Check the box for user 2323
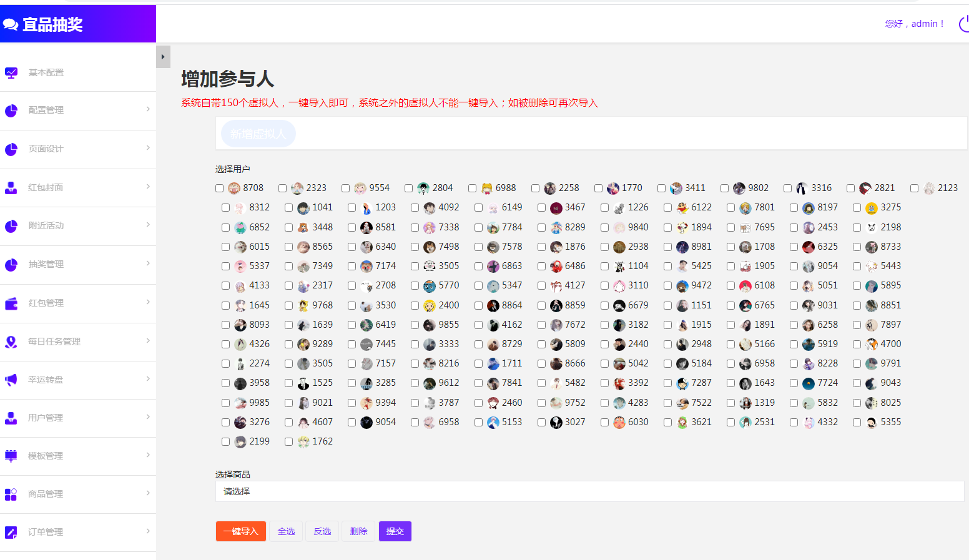Image resolution: width=969 pixels, height=560 pixels. pyautogui.click(x=282, y=189)
